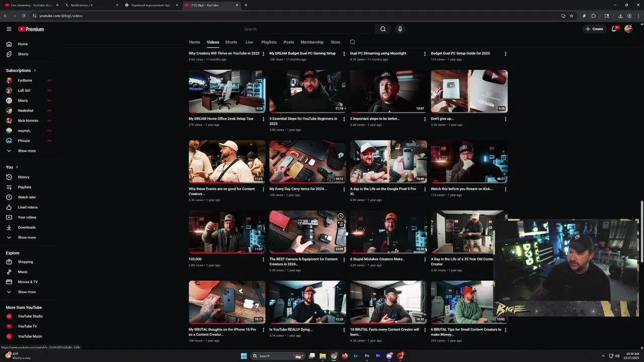
Task: Click the search magnifier button
Action: (x=383, y=29)
